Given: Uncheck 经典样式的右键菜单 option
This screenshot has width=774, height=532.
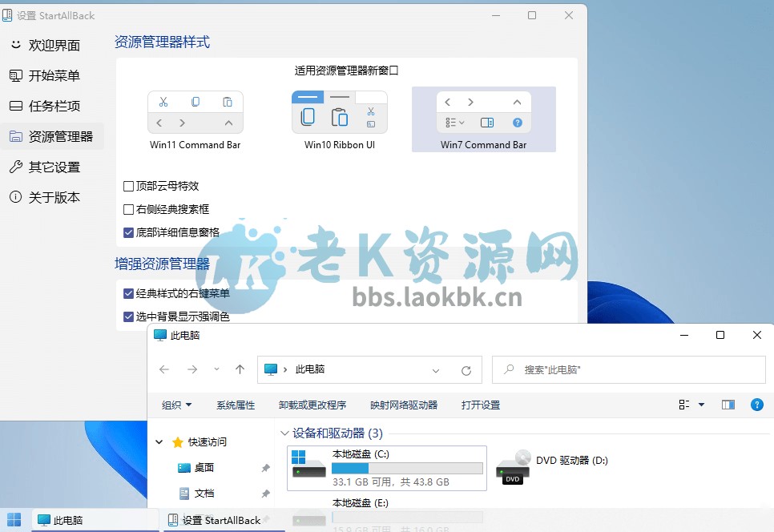Looking at the screenshot, I should click(128, 293).
